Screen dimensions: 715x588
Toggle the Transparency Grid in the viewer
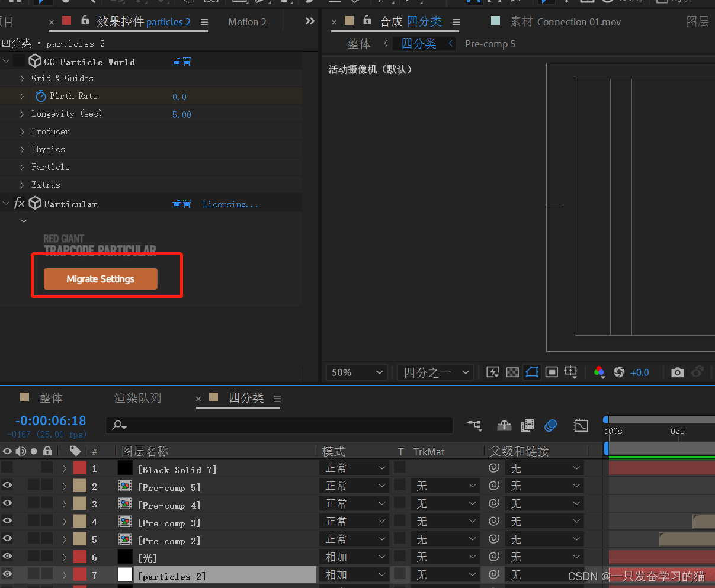[512, 372]
